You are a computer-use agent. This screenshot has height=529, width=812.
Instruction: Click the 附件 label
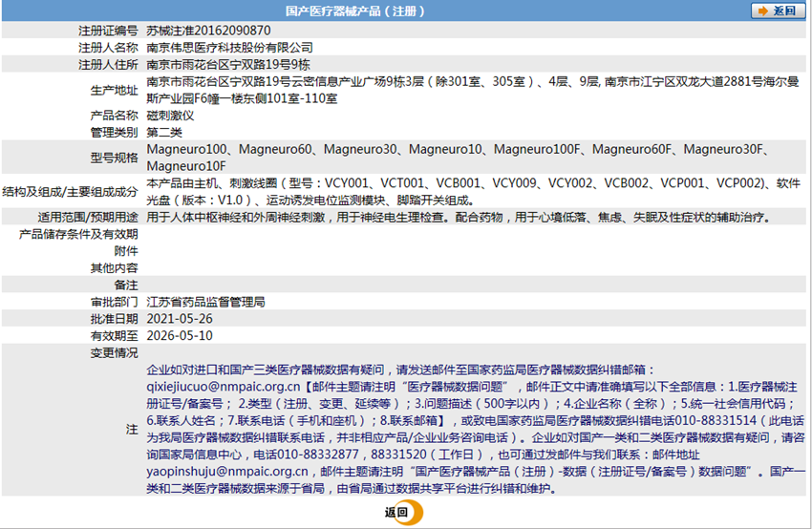pyautogui.click(x=126, y=251)
